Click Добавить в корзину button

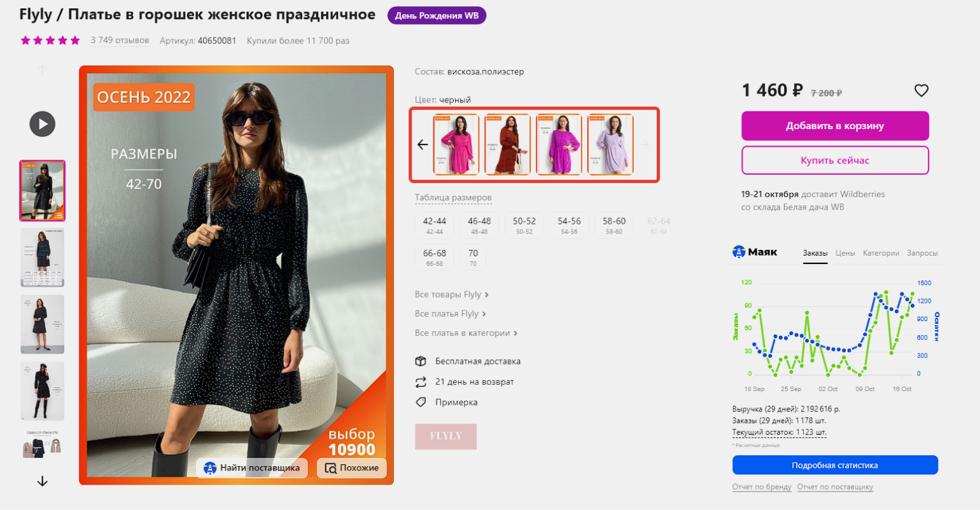click(x=835, y=126)
